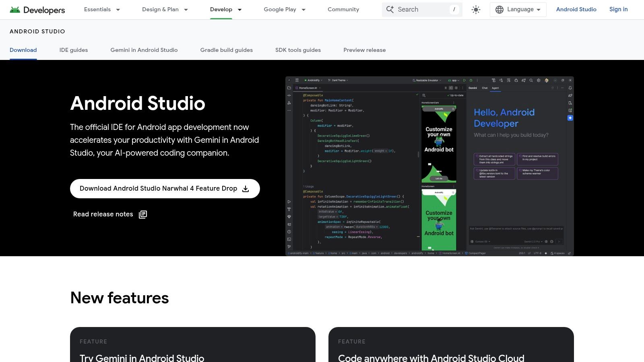Expand the Google Play dropdown arrow

tap(303, 10)
